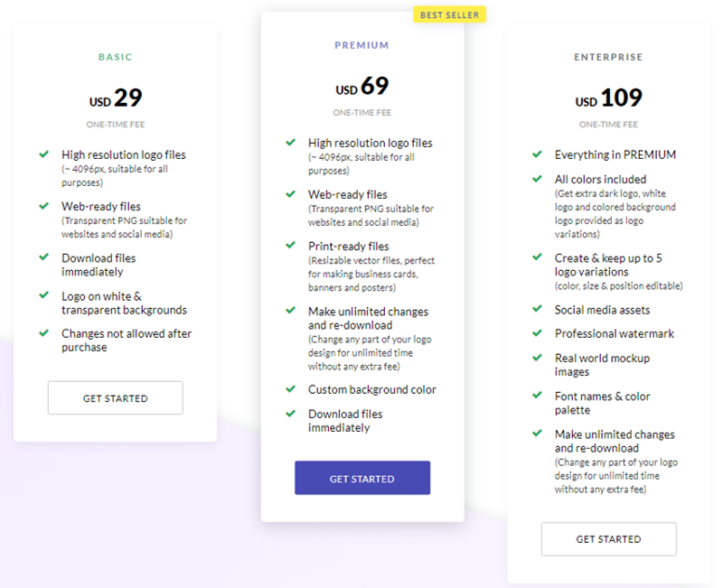Click the USD 109 price
This screenshot has width=723, height=588.
[x=608, y=98]
